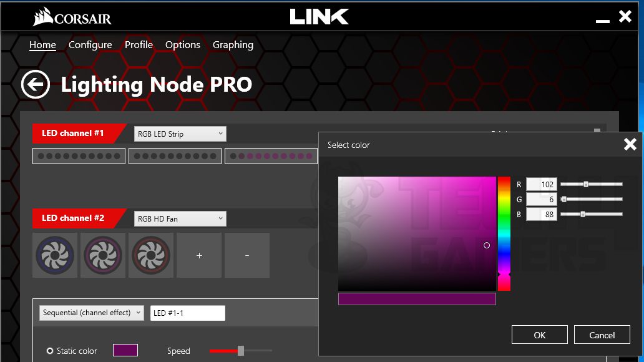The width and height of the screenshot is (644, 362).
Task: Click the LED channel #1 label
Action: (72, 133)
